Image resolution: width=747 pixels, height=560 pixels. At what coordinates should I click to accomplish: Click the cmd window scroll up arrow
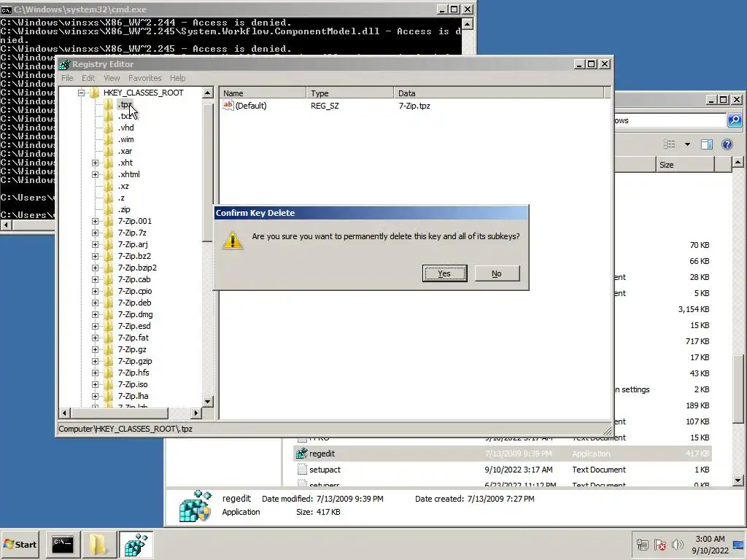468,23
